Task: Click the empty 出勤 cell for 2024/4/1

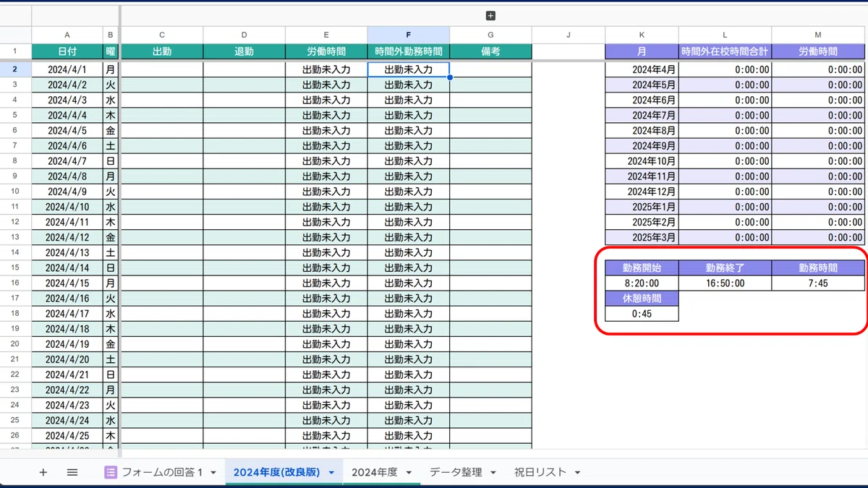Action: click(161, 70)
